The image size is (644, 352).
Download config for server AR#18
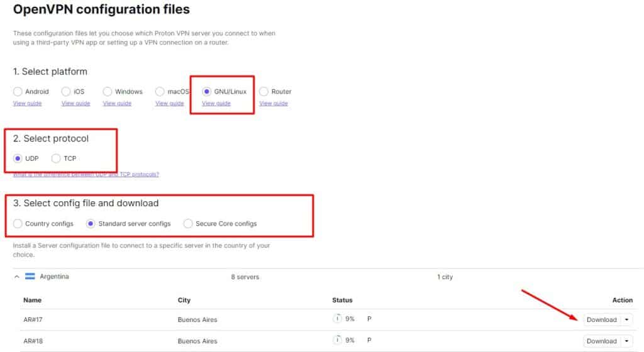click(x=602, y=341)
